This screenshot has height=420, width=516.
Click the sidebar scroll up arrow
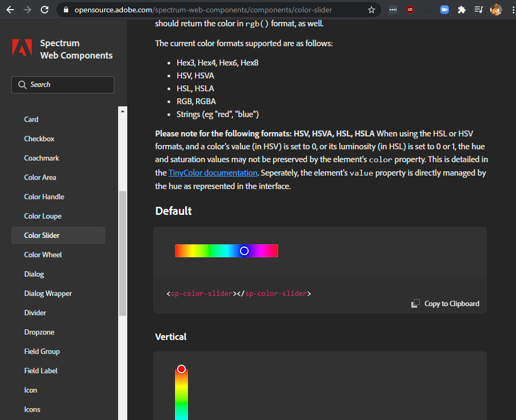(x=122, y=111)
